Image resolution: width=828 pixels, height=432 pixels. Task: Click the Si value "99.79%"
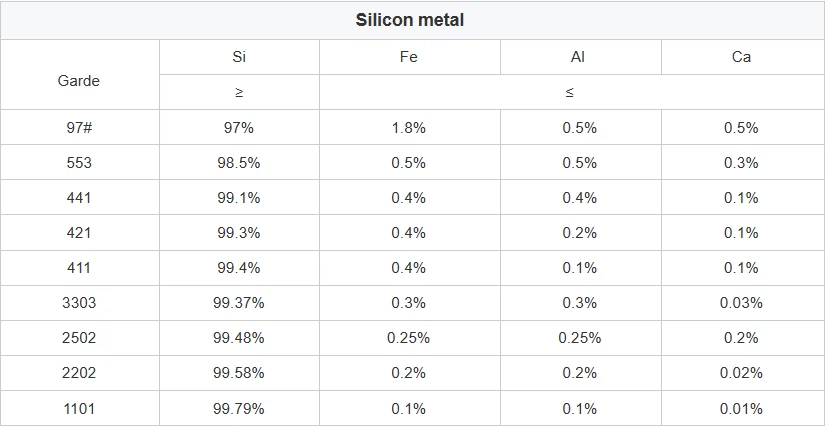(239, 408)
